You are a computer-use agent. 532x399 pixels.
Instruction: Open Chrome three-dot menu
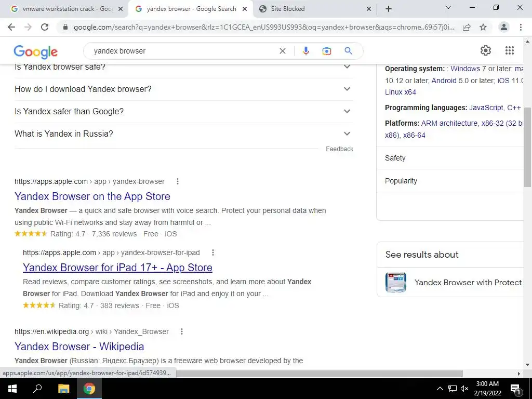(x=521, y=27)
